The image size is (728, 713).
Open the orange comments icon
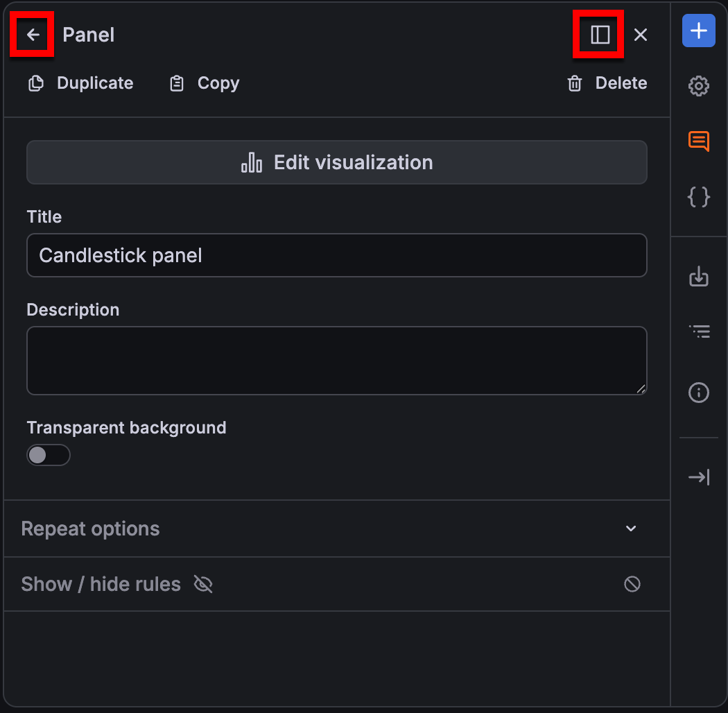[698, 141]
